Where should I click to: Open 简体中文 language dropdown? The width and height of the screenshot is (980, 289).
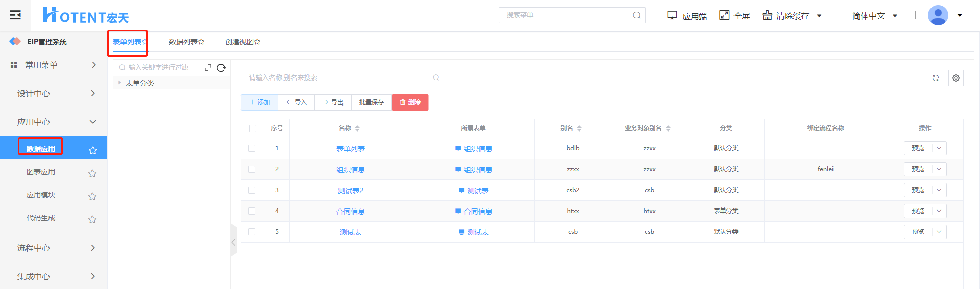pos(874,16)
